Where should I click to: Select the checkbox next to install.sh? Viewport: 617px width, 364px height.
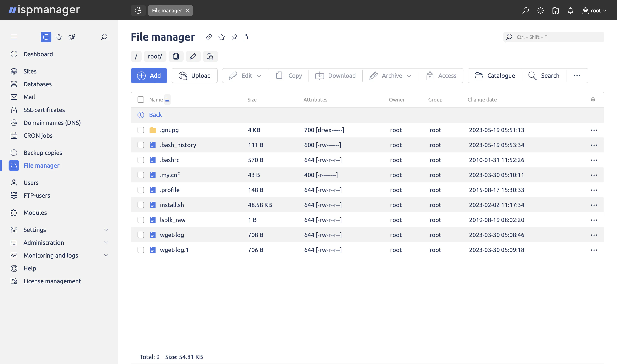click(x=141, y=205)
